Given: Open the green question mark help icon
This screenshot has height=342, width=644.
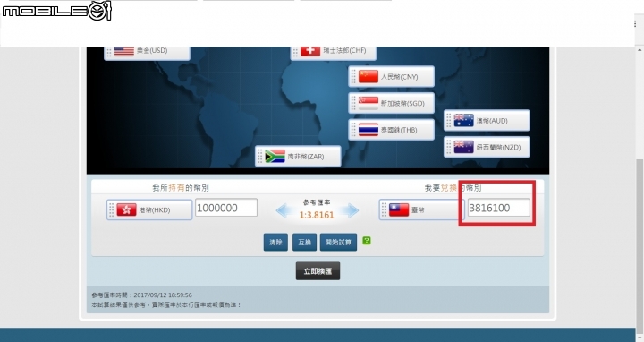Looking at the screenshot, I should (x=367, y=241).
